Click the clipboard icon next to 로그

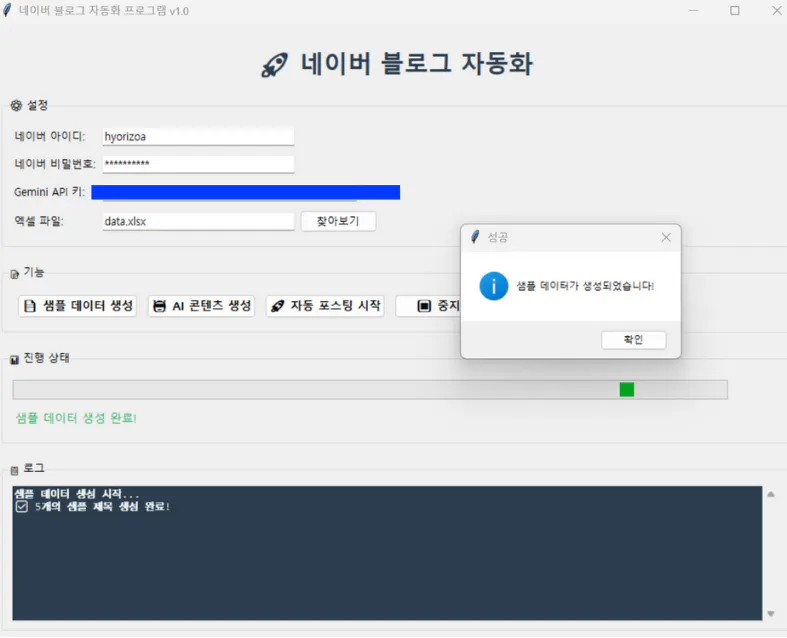coord(15,470)
